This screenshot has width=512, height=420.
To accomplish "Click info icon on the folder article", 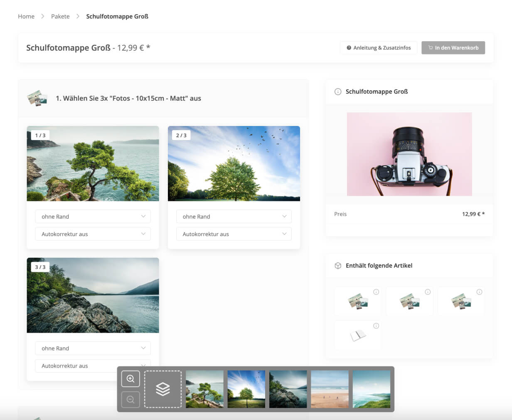I will [x=376, y=326].
